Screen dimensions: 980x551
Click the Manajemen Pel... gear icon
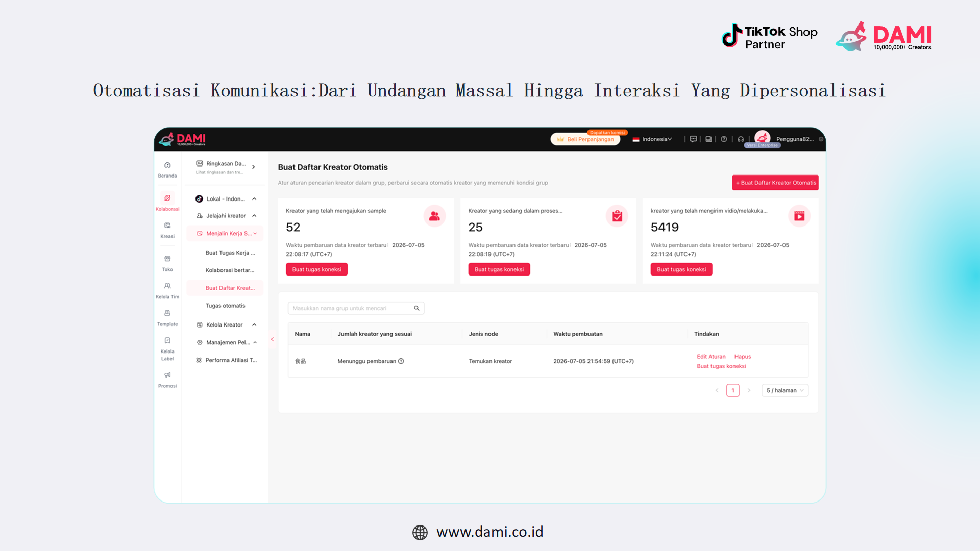tap(200, 343)
